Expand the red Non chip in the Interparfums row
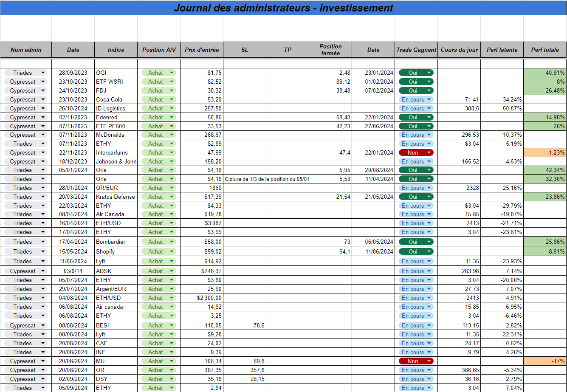Image resolution: width=567 pixels, height=392 pixels. tap(416, 152)
